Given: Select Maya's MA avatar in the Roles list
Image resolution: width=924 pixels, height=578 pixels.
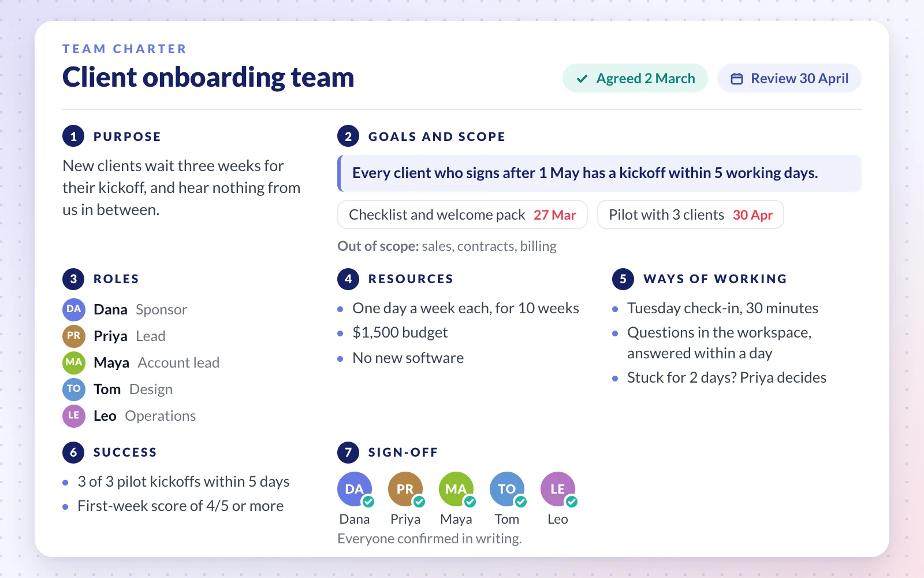Looking at the screenshot, I should tap(74, 362).
